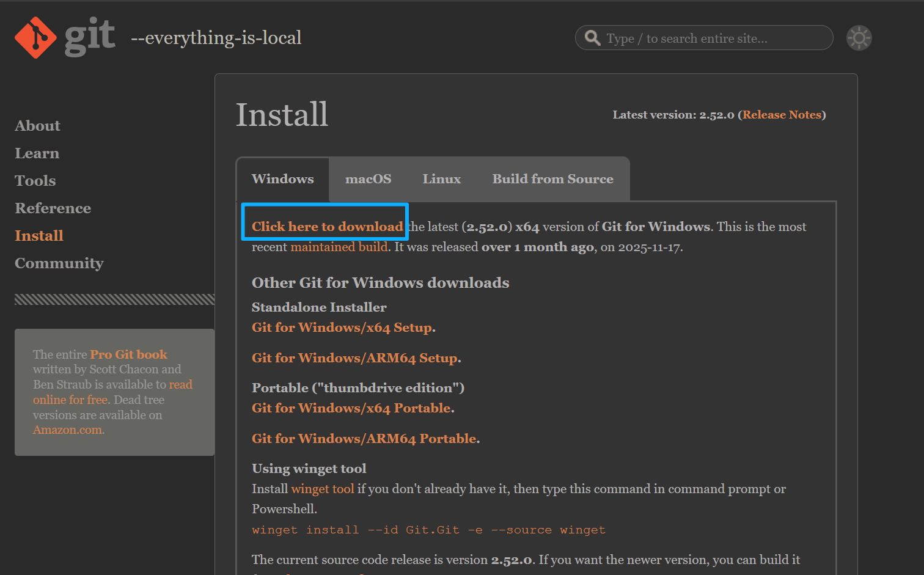Download Git for Windows/x64 Setup
Viewport: 924px width, 575px height.
pos(342,328)
